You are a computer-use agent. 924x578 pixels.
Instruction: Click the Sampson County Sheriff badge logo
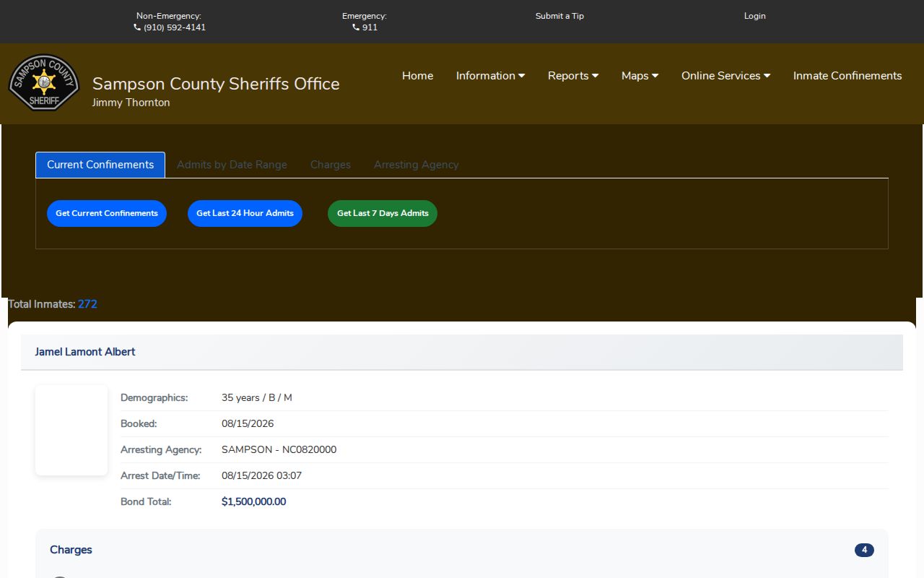[x=44, y=83]
